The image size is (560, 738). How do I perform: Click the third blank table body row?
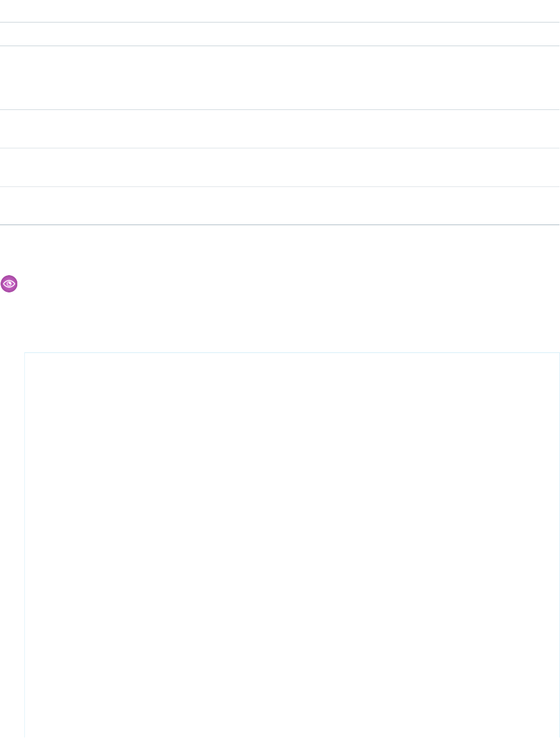tap(280, 168)
